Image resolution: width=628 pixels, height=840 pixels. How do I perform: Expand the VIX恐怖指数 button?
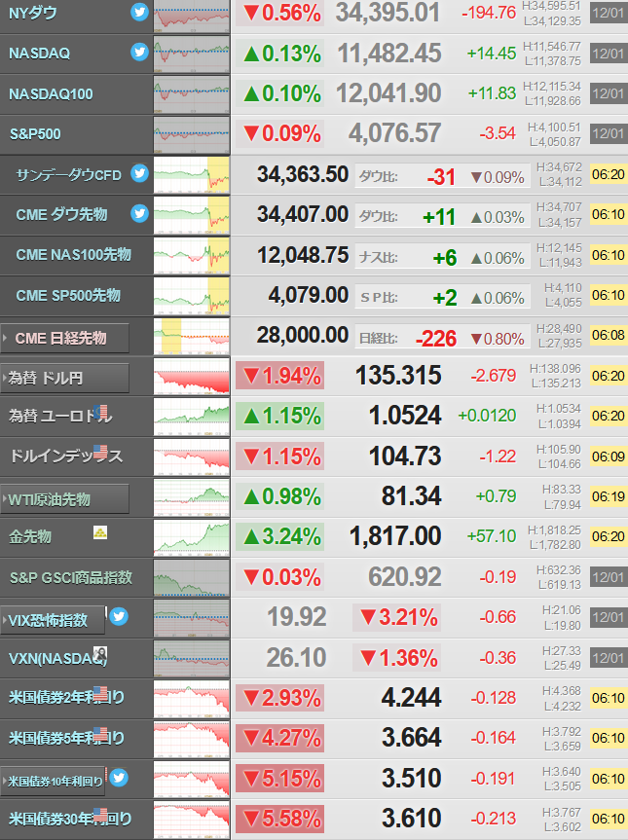tap(53, 620)
